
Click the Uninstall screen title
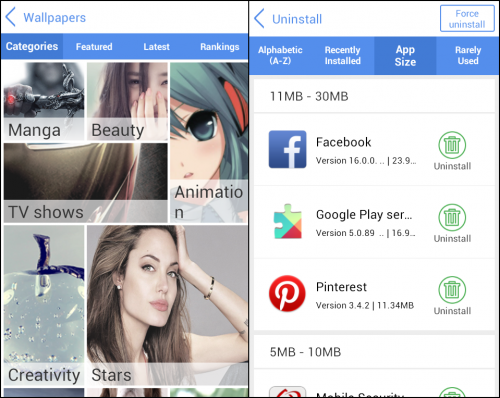(297, 19)
